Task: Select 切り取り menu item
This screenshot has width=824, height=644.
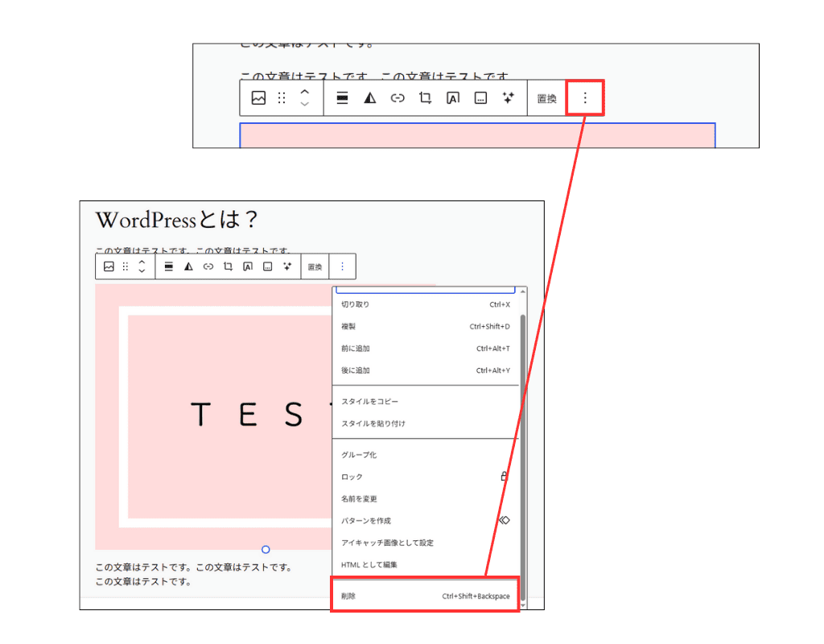Action: [x=426, y=304]
